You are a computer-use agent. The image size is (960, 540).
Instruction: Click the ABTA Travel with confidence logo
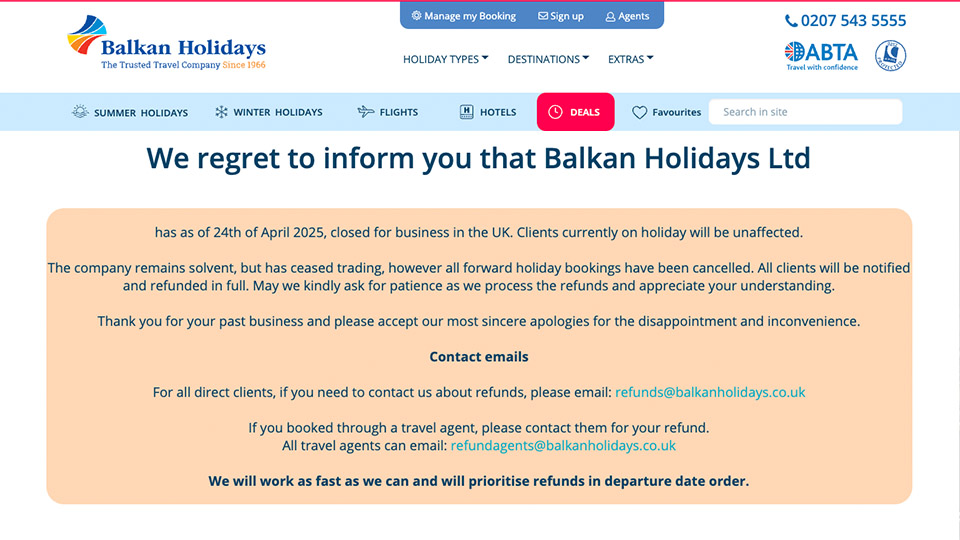click(x=821, y=55)
